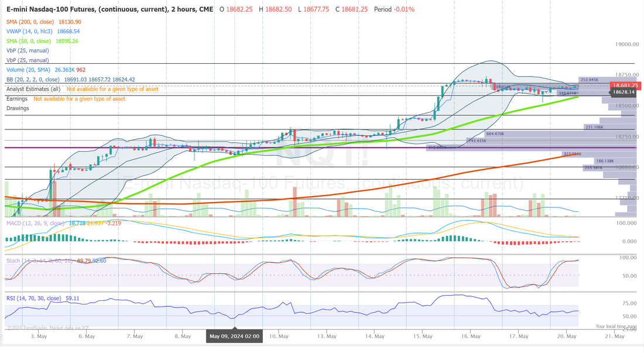Click the MACD histogram value -3.219

[x=114, y=223]
